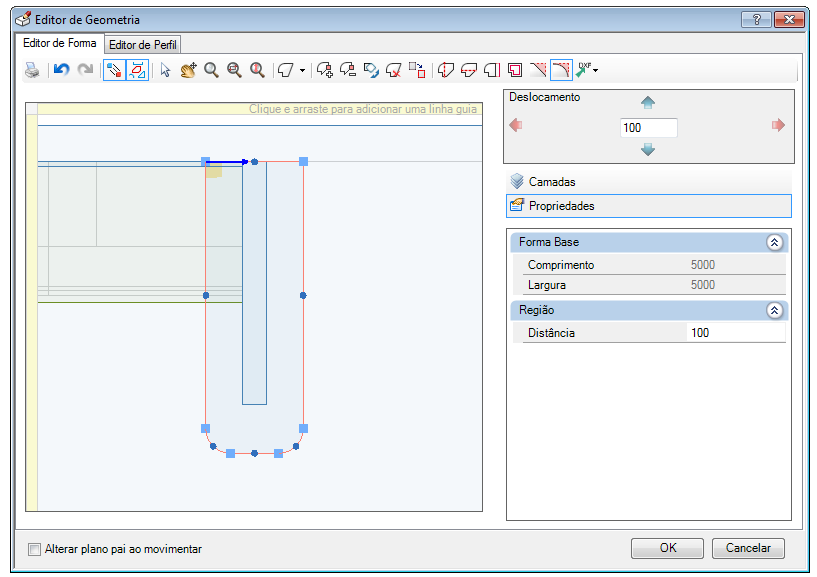The height and width of the screenshot is (577, 817).
Task: Click the help question mark button
Action: [x=757, y=20]
